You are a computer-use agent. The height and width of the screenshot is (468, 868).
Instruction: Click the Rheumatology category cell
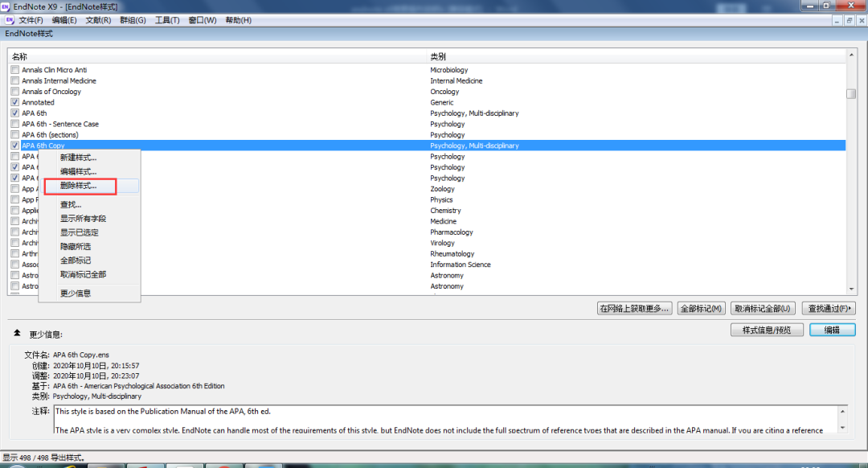point(452,253)
